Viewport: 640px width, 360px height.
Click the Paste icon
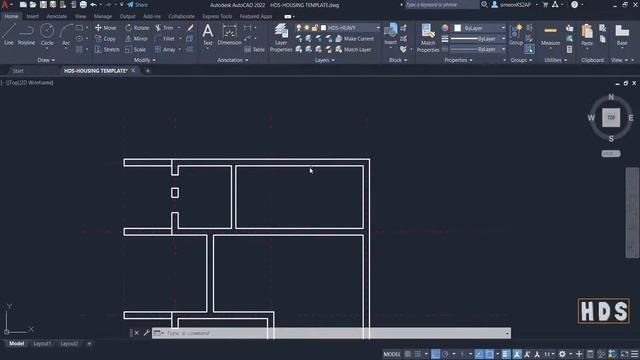tap(587, 34)
